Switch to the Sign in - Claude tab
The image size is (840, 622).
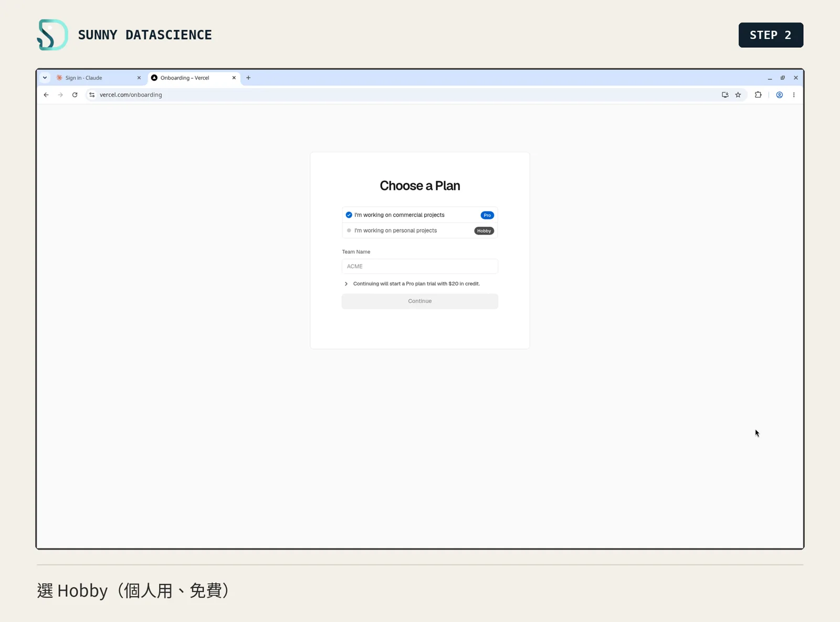pos(99,78)
